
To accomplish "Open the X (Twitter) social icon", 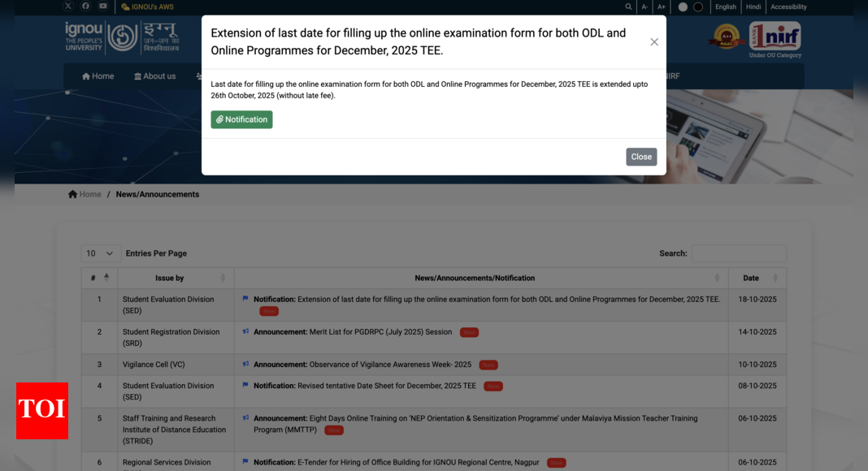I will tap(68, 6).
